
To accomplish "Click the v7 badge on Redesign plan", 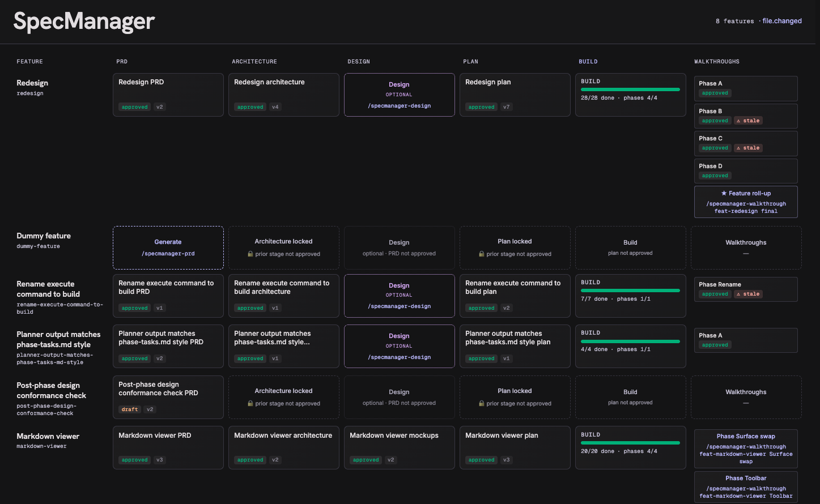I will coord(507,107).
